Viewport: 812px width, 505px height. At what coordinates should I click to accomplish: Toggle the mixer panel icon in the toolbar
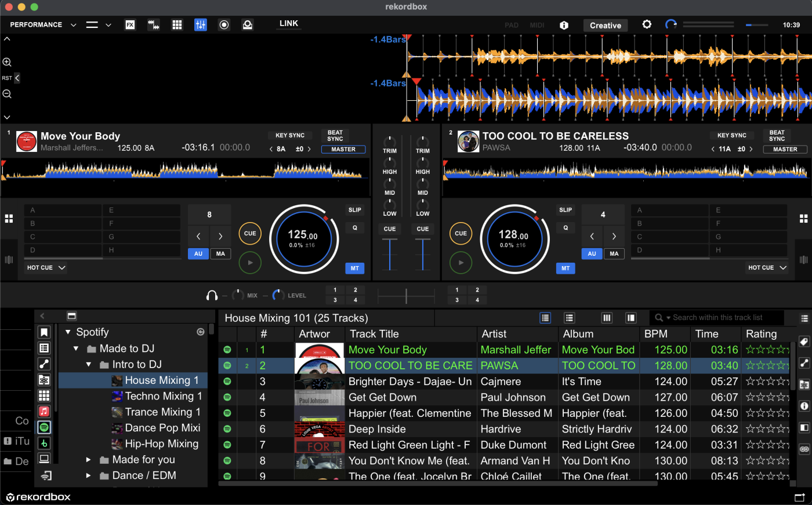click(x=201, y=25)
